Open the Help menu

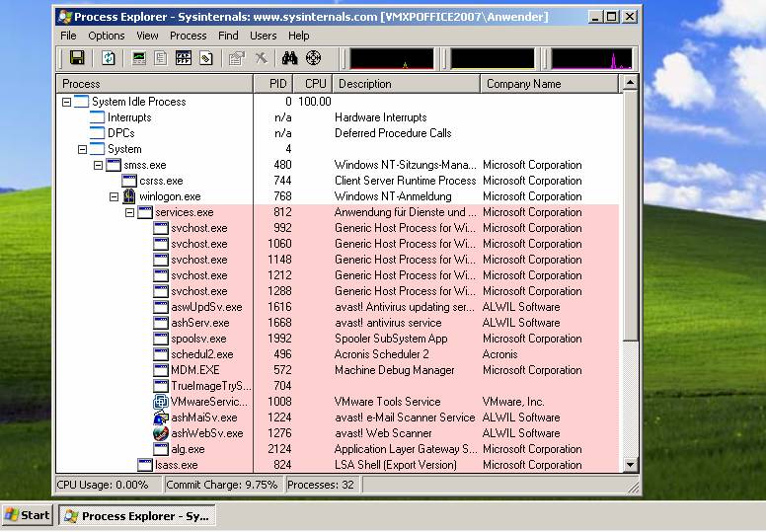(298, 36)
